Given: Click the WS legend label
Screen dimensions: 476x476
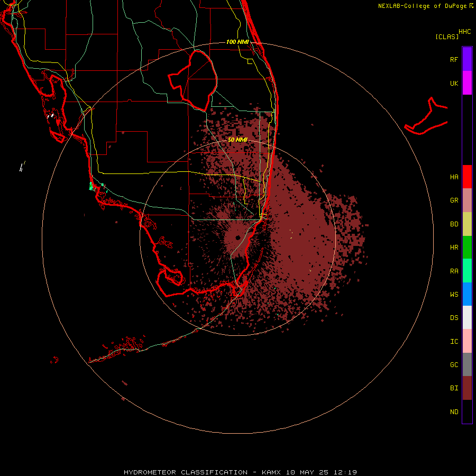Looking at the screenshot, I should click(454, 295).
